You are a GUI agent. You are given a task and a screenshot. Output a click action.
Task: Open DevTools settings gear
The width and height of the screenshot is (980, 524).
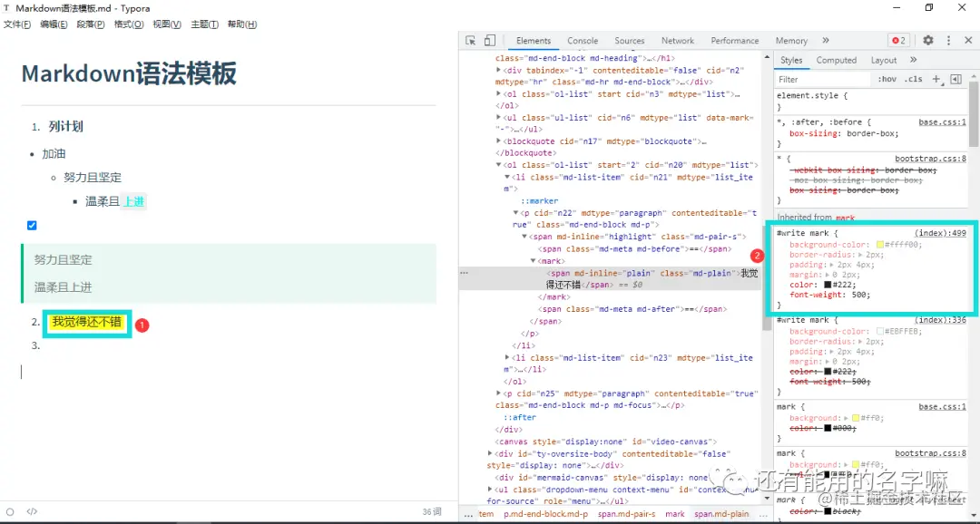(x=928, y=41)
